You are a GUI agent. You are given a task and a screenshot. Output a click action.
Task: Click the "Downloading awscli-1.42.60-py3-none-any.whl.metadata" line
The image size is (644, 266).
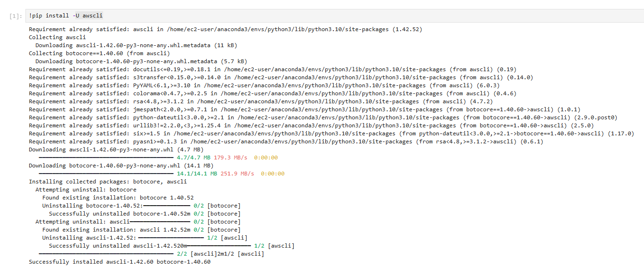coord(136,45)
